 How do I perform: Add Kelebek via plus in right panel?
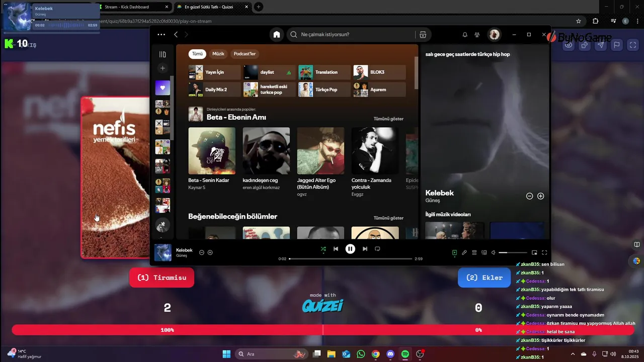tap(541, 196)
